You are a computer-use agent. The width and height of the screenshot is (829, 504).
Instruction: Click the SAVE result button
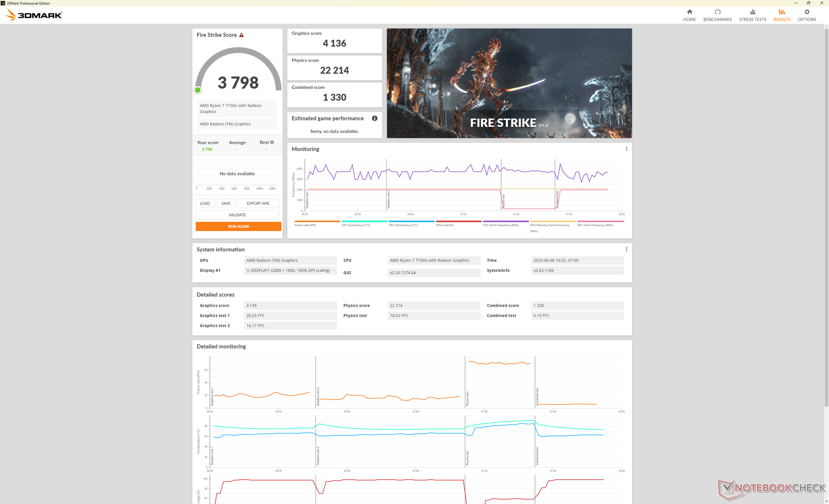coord(226,203)
